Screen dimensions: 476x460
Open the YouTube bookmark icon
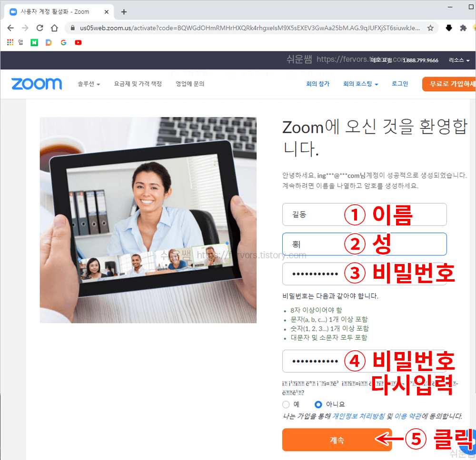coord(78,42)
